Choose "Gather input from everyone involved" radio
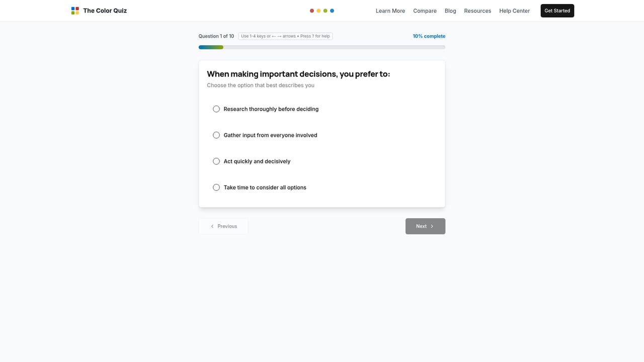This screenshot has width=644, height=362. pyautogui.click(x=216, y=135)
